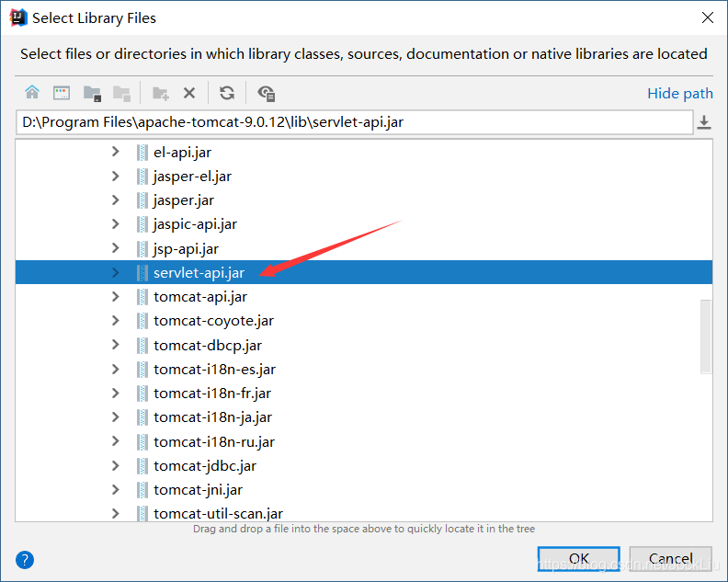This screenshot has height=582, width=728.
Task: Select tomcat-i18n-es.jar file name
Action: 214,370
